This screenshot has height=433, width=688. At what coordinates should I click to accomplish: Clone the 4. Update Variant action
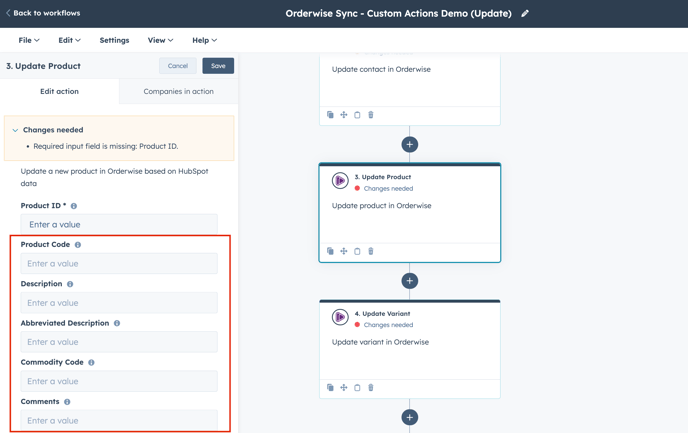coord(330,388)
